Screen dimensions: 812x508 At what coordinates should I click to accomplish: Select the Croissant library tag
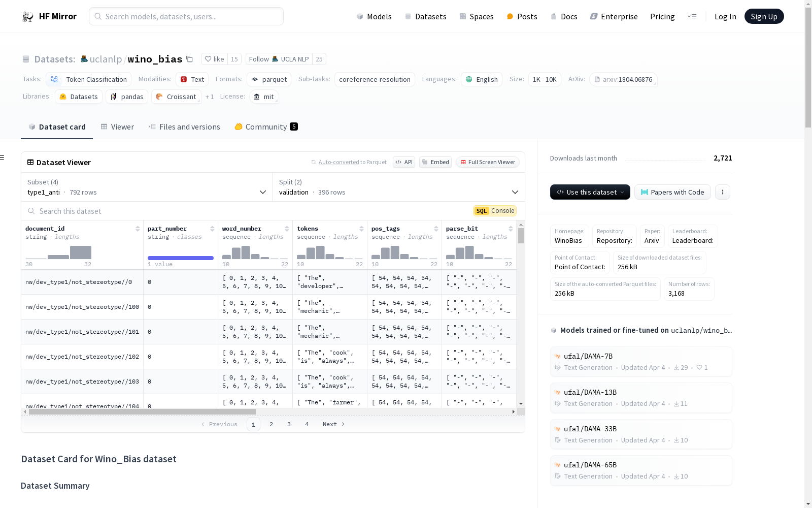coord(176,97)
